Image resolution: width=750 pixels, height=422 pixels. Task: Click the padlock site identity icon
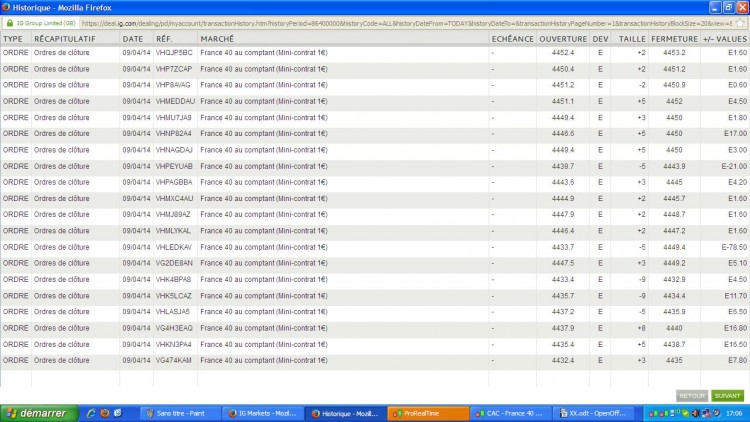[x=10, y=23]
